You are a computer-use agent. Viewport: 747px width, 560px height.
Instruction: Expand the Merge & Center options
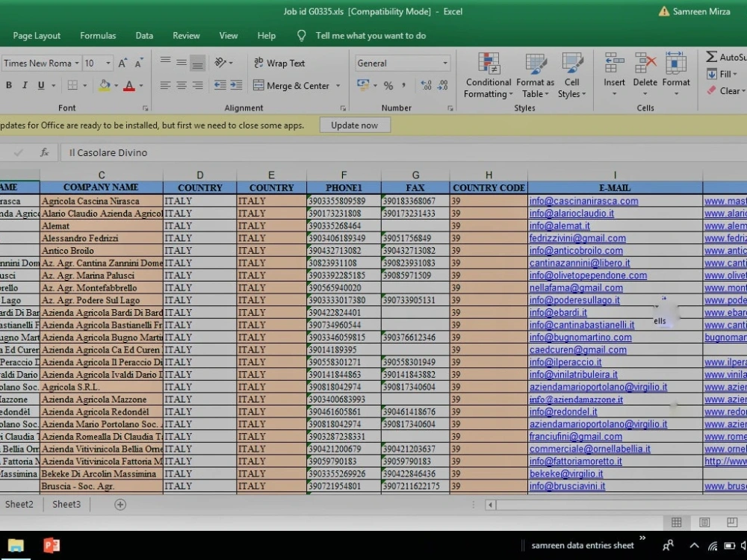coord(338,86)
